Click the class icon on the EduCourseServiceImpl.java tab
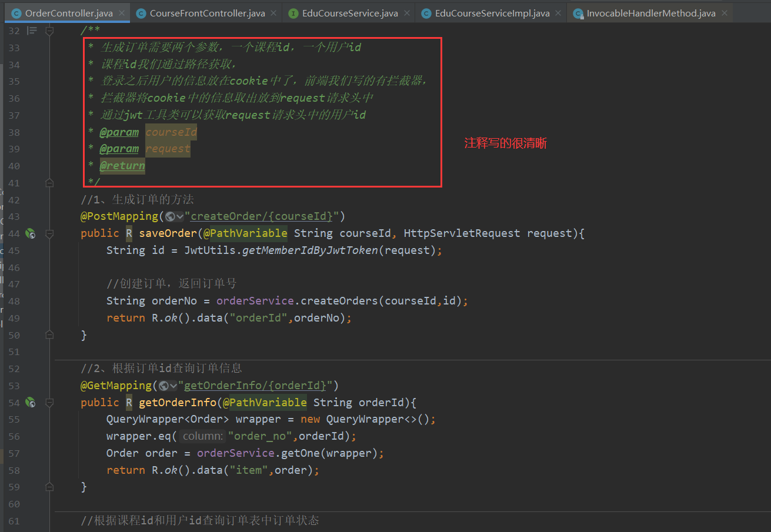Image resolution: width=771 pixels, height=532 pixels. (426, 13)
